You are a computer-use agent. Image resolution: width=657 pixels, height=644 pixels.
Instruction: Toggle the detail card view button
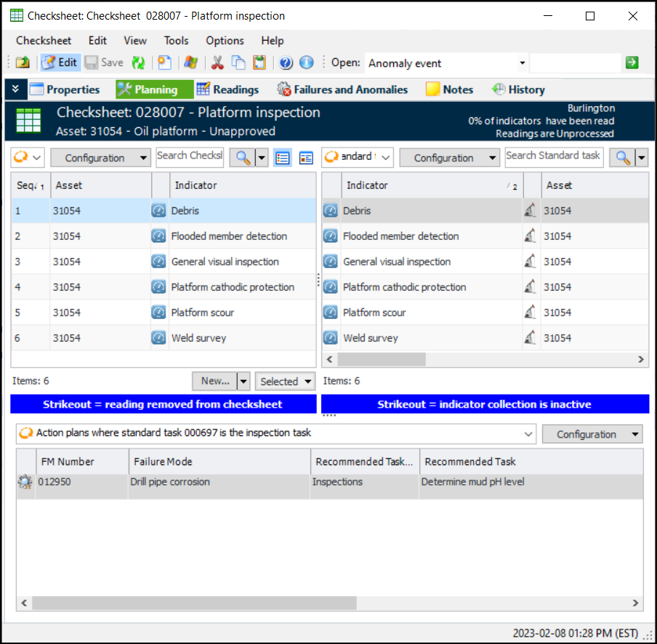(x=306, y=158)
